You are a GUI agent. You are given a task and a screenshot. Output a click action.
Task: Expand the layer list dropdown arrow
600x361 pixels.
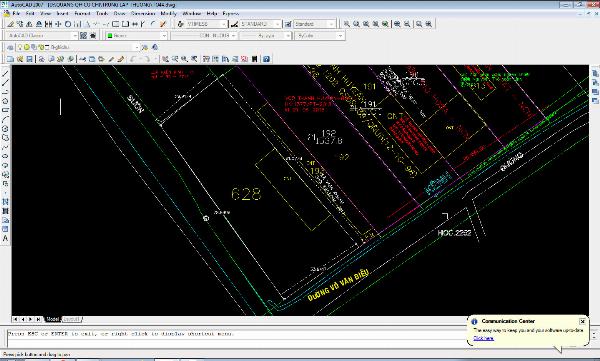137,47
